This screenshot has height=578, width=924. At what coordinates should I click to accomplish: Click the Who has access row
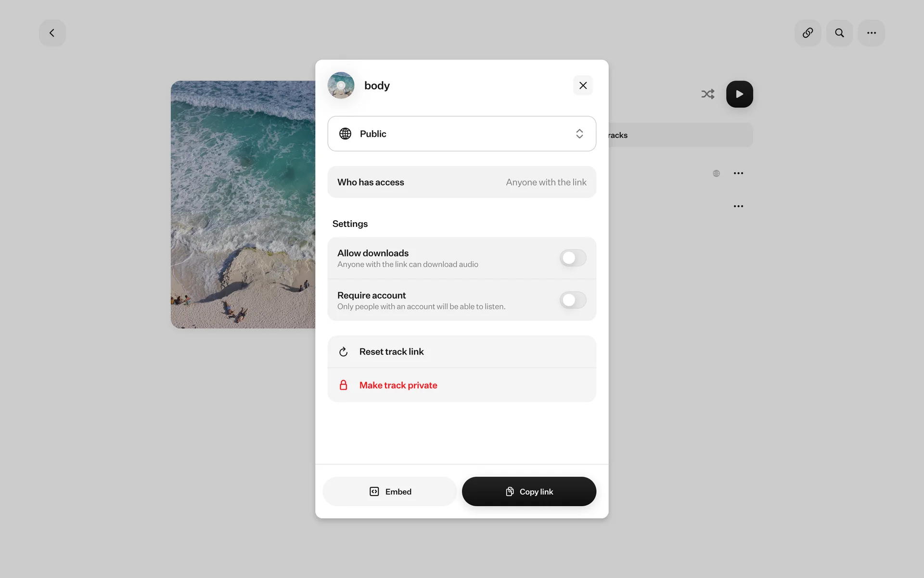point(461,182)
